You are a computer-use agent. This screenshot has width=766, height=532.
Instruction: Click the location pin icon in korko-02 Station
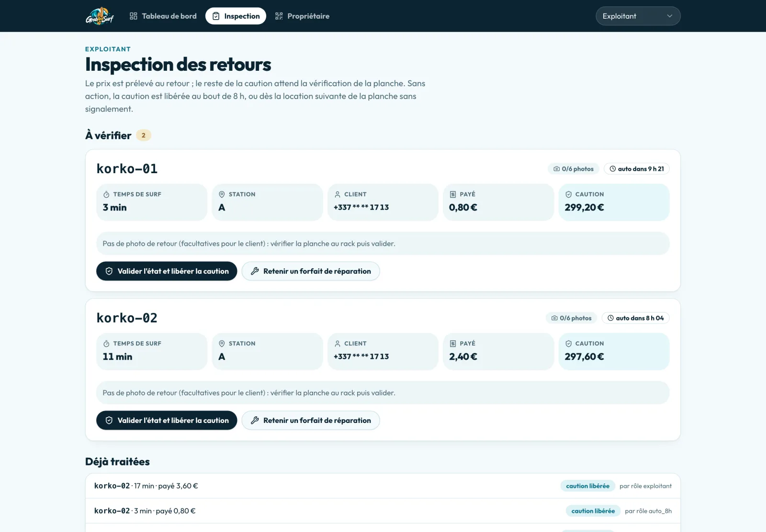(222, 344)
